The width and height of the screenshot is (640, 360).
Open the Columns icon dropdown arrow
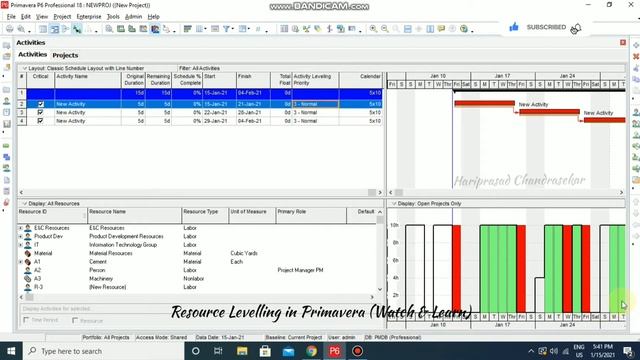pos(205,29)
